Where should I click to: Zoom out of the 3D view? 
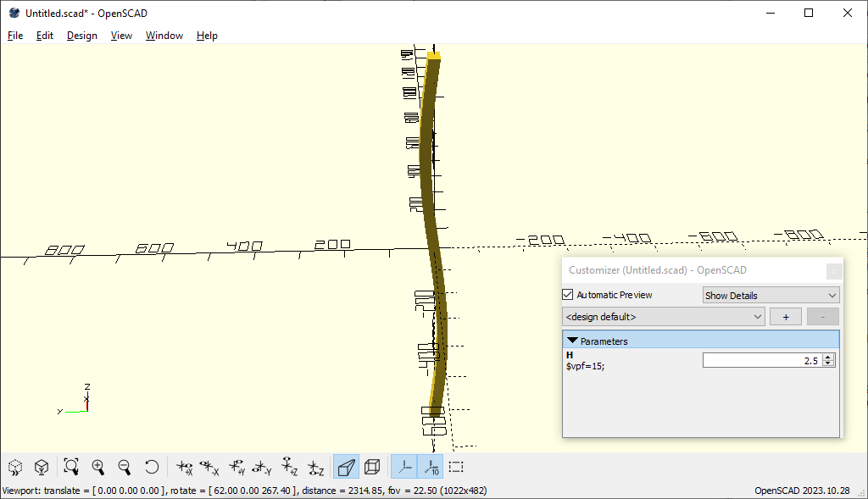pos(125,467)
